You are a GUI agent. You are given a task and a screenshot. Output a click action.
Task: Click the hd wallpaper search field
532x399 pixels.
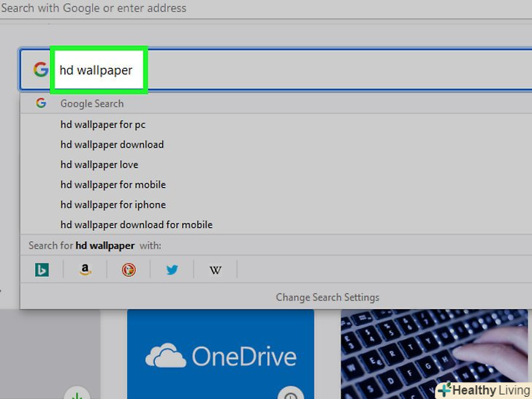pyautogui.click(x=275, y=69)
